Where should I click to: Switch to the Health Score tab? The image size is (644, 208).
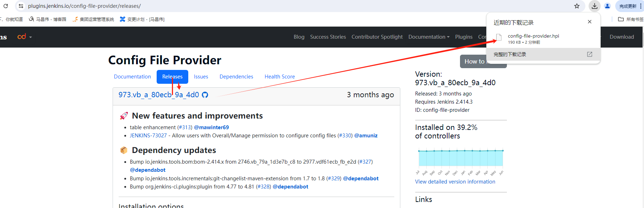280,77
